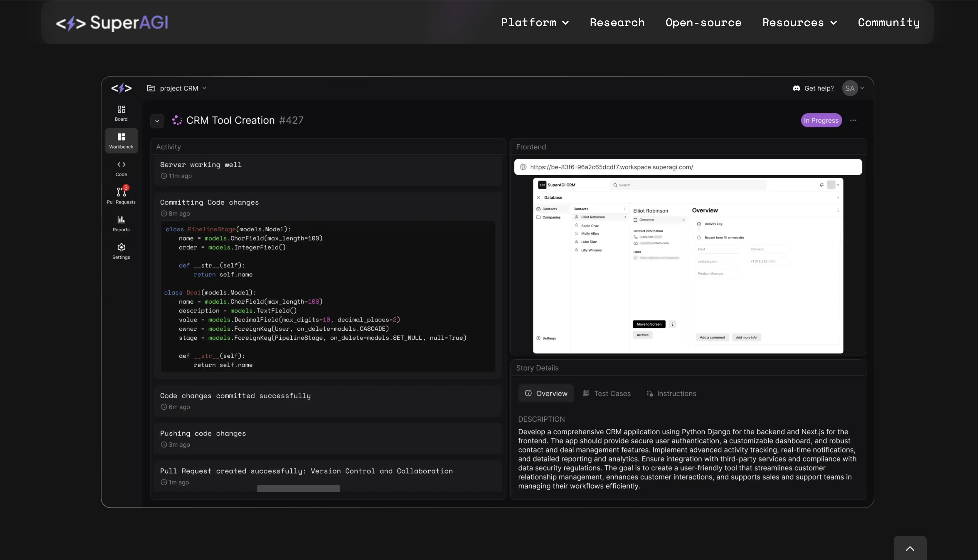
Task: Click the workspace URL address field
Action: [688, 167]
